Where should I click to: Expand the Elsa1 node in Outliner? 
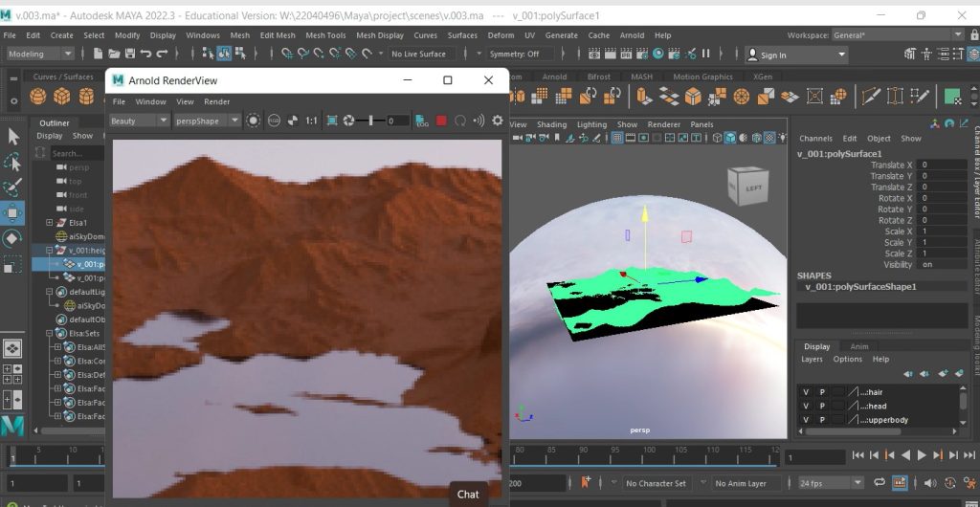[x=50, y=222]
